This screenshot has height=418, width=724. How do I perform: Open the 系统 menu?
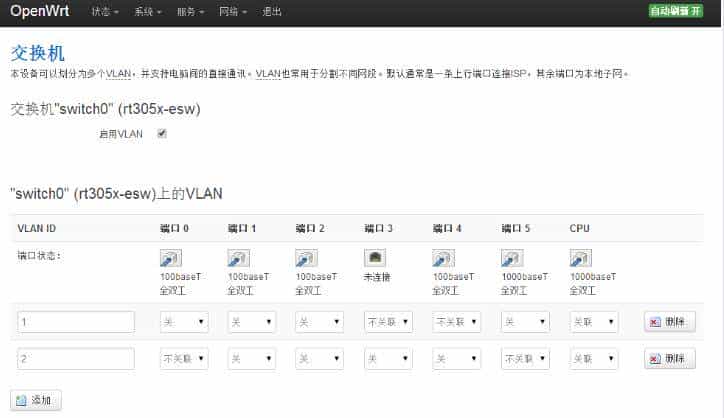click(147, 12)
